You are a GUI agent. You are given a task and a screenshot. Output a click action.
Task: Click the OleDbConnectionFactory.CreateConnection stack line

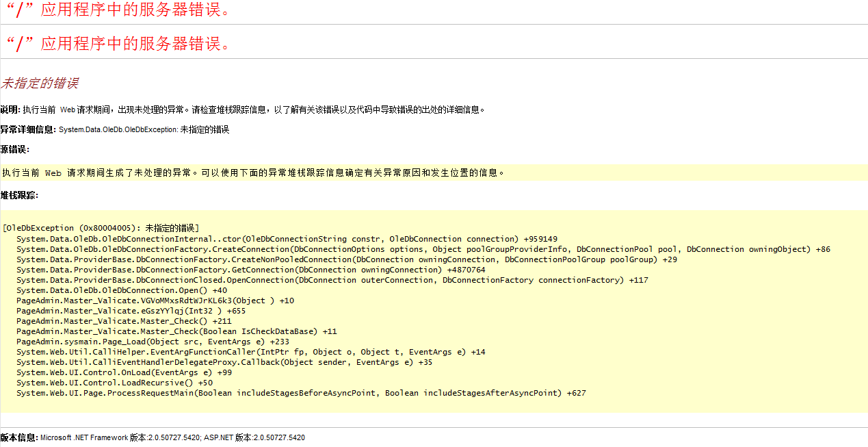[x=423, y=249]
